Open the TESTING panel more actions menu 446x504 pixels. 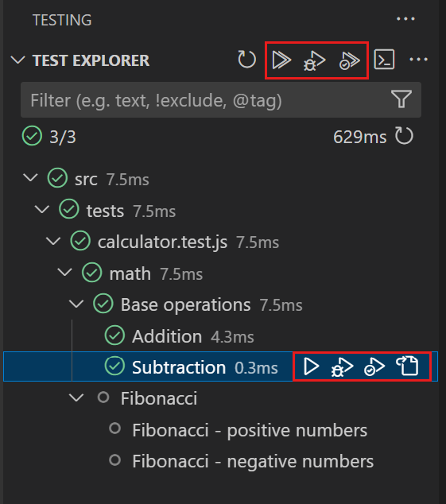tap(405, 19)
